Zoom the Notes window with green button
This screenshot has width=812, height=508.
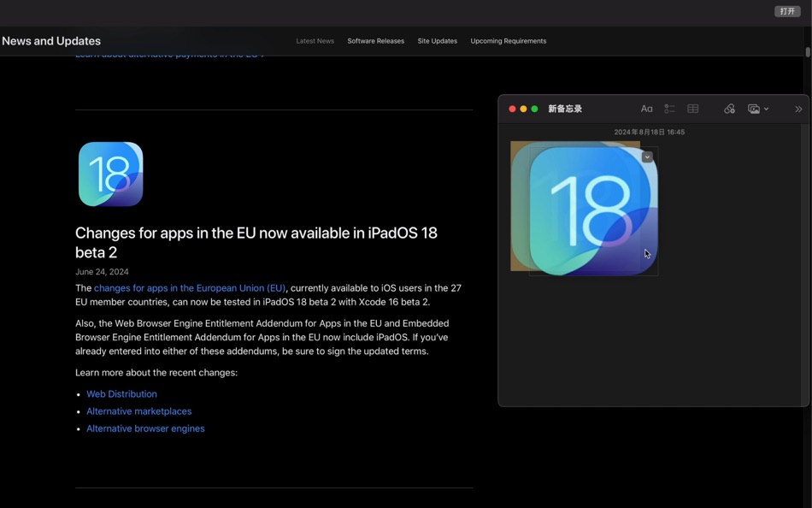(x=535, y=109)
